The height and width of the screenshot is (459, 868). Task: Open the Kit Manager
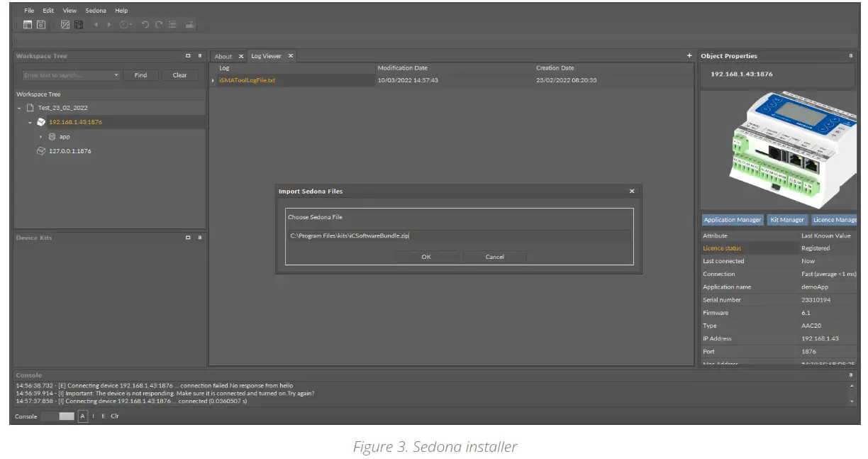(787, 220)
